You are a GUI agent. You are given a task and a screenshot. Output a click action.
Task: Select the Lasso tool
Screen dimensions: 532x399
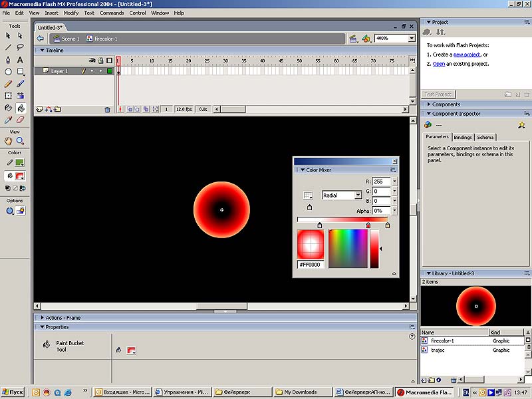click(x=21, y=47)
